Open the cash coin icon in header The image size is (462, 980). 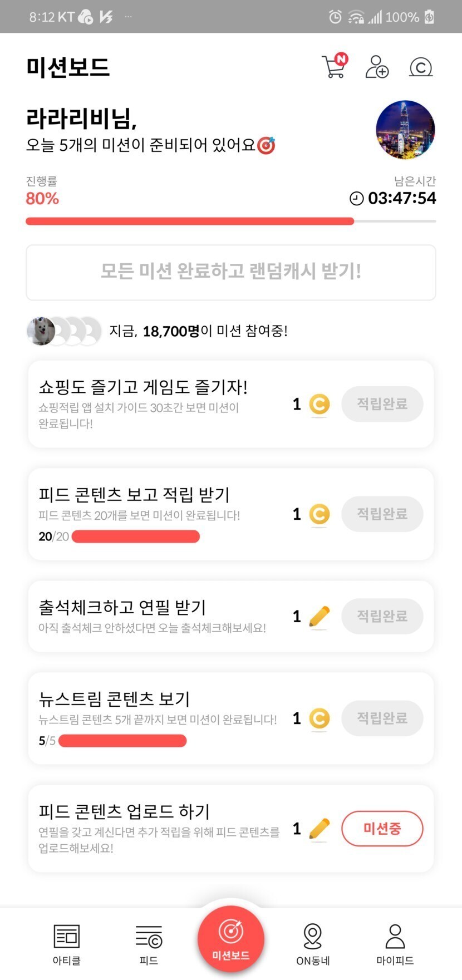click(x=420, y=67)
